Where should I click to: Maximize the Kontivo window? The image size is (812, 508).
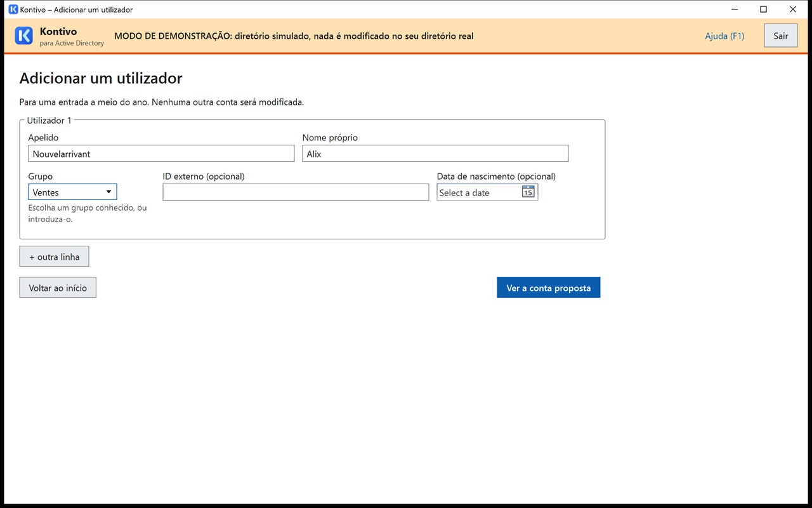764,10
